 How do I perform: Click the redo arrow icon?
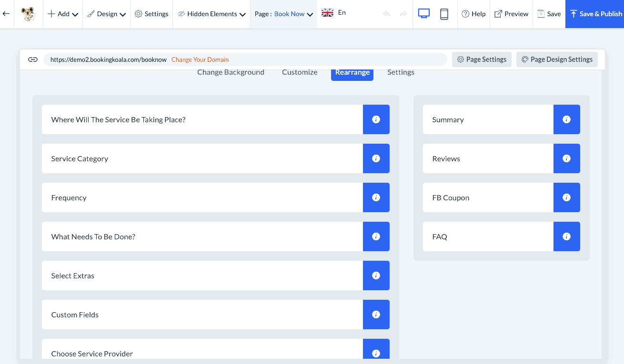403,14
